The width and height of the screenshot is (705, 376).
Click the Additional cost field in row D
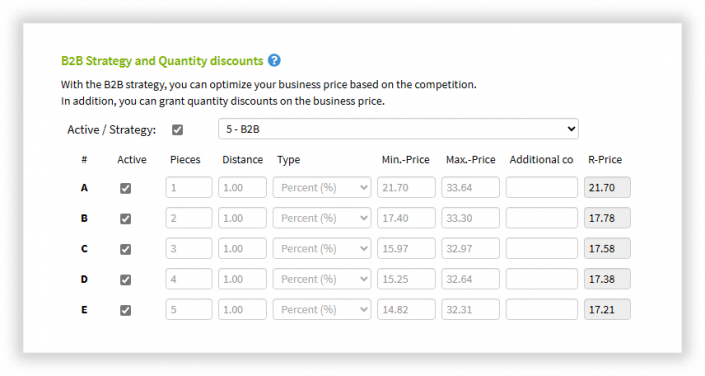[x=542, y=279]
